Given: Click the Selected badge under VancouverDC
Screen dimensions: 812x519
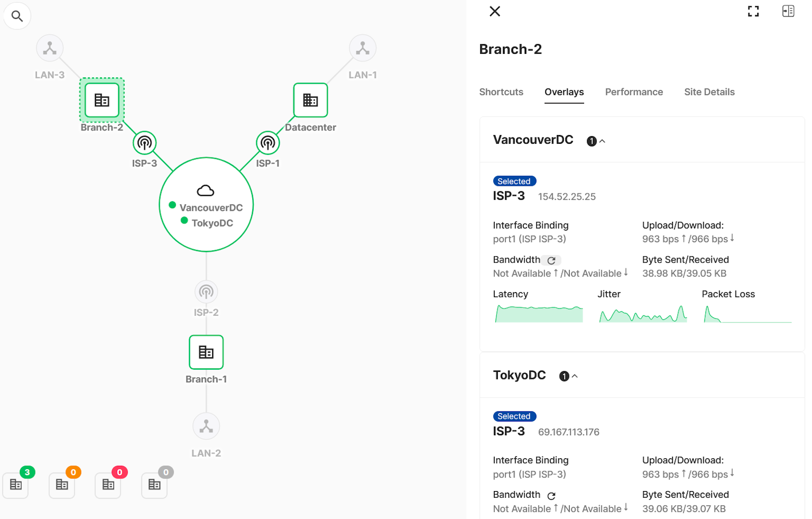Looking at the screenshot, I should [514, 181].
